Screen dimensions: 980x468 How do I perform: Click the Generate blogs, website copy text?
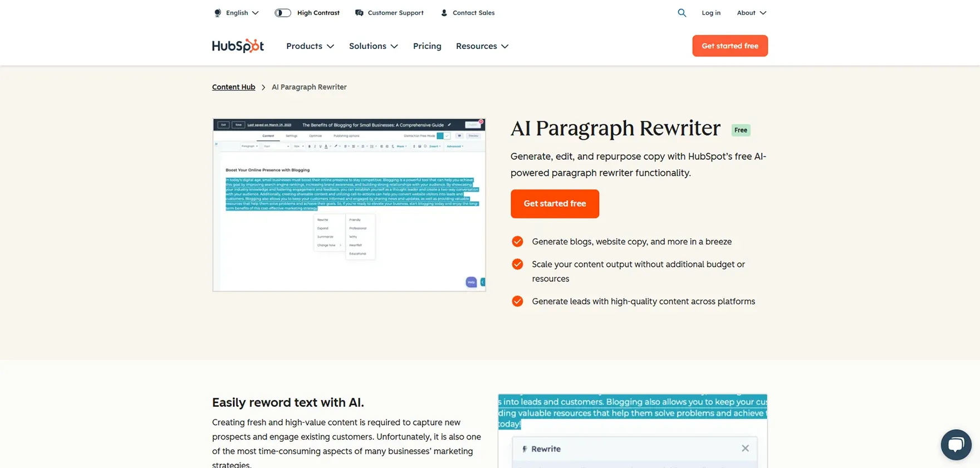click(631, 242)
